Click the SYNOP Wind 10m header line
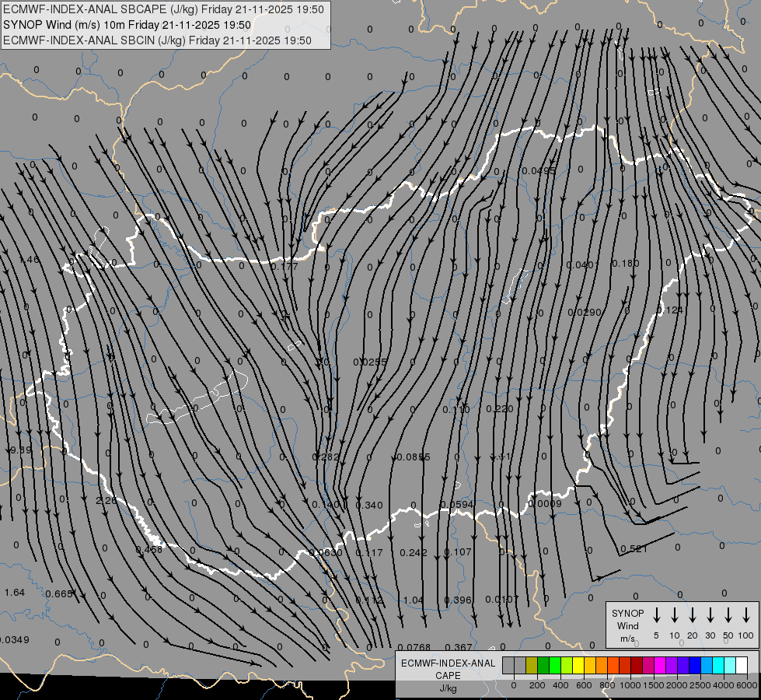The width and height of the screenshot is (761, 700). click(x=127, y=25)
